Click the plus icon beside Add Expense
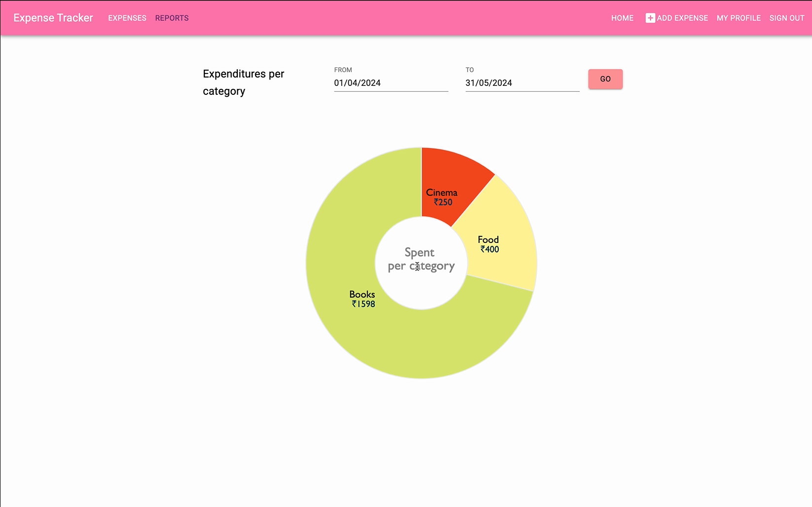812x507 pixels. (x=650, y=18)
